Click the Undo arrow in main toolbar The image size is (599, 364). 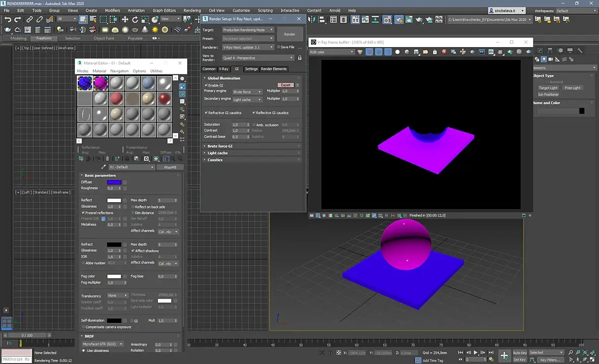pyautogui.click(x=8, y=19)
